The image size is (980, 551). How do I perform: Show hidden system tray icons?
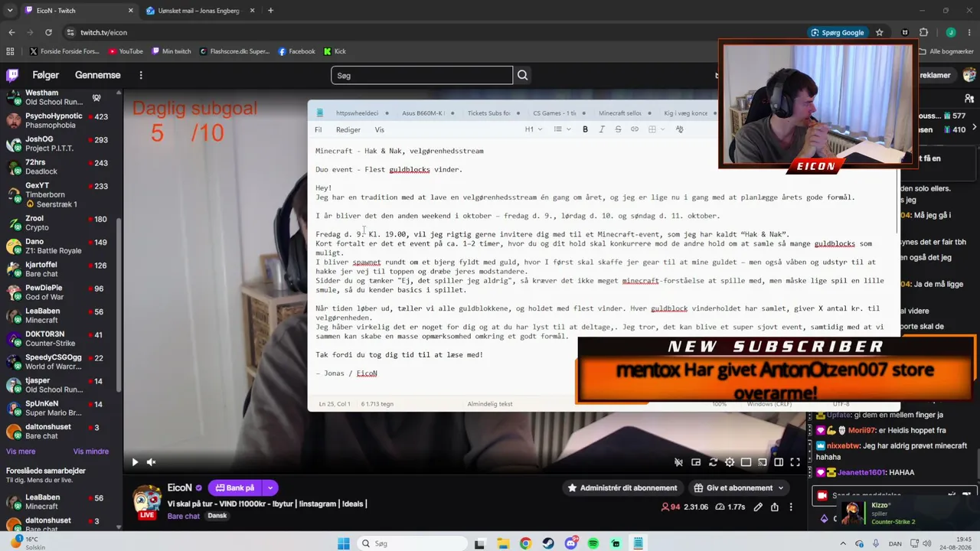click(843, 543)
